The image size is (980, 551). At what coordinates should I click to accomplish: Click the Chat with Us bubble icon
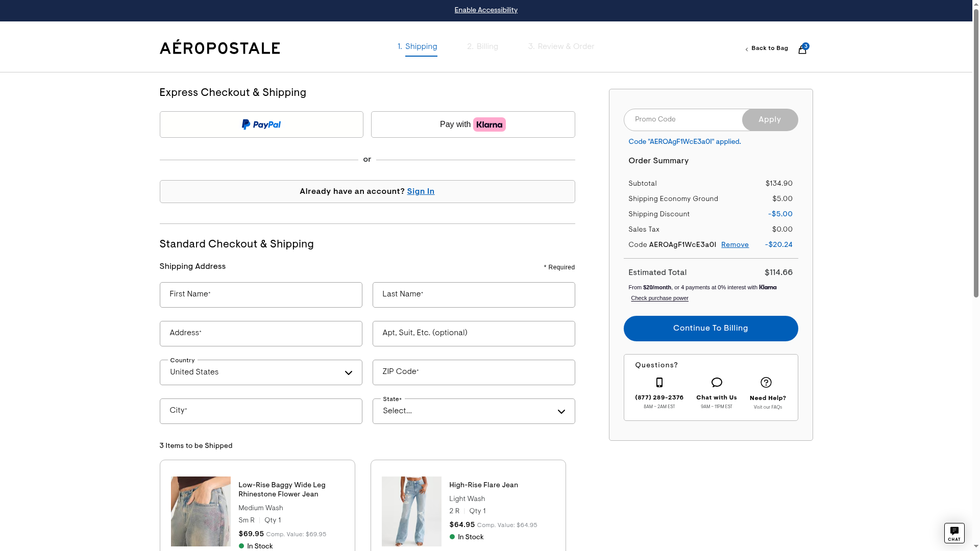[716, 383]
